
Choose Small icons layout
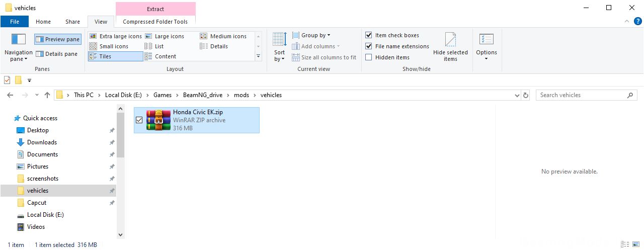[109, 46]
